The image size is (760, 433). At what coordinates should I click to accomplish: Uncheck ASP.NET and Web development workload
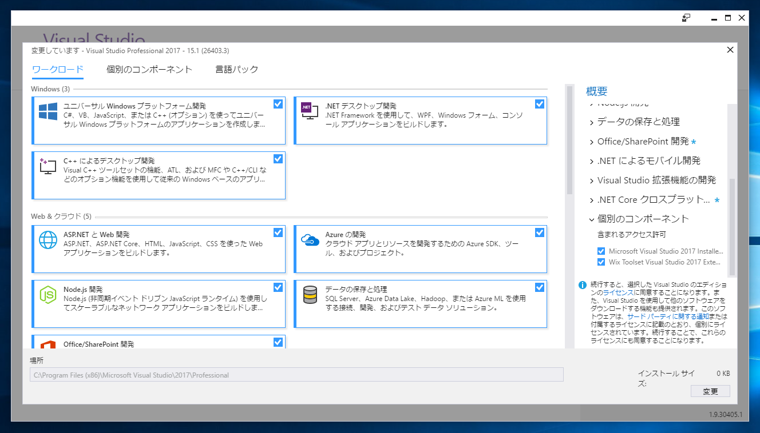(x=278, y=233)
